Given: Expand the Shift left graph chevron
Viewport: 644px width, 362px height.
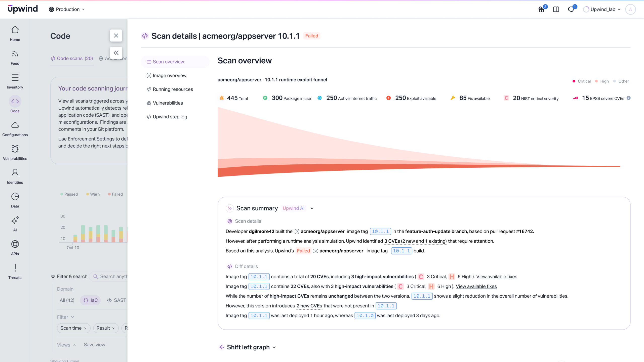Looking at the screenshot, I should [x=274, y=347].
